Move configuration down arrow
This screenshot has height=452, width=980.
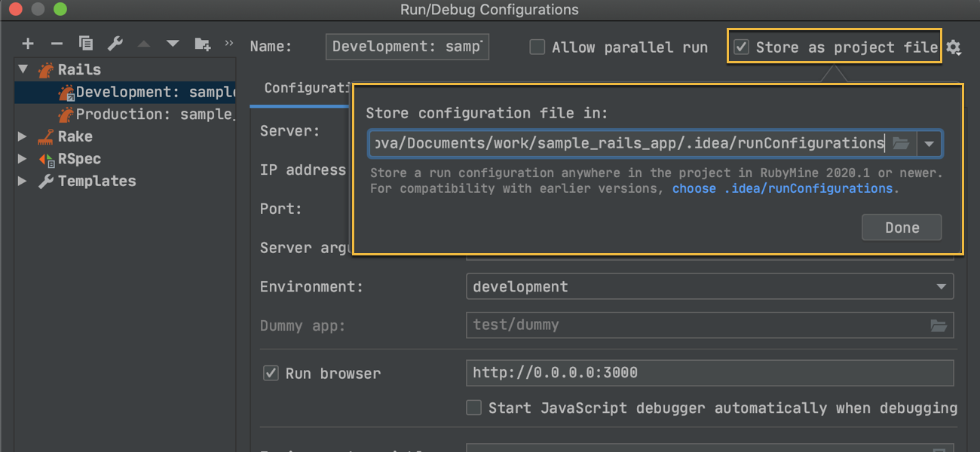pyautogui.click(x=173, y=44)
